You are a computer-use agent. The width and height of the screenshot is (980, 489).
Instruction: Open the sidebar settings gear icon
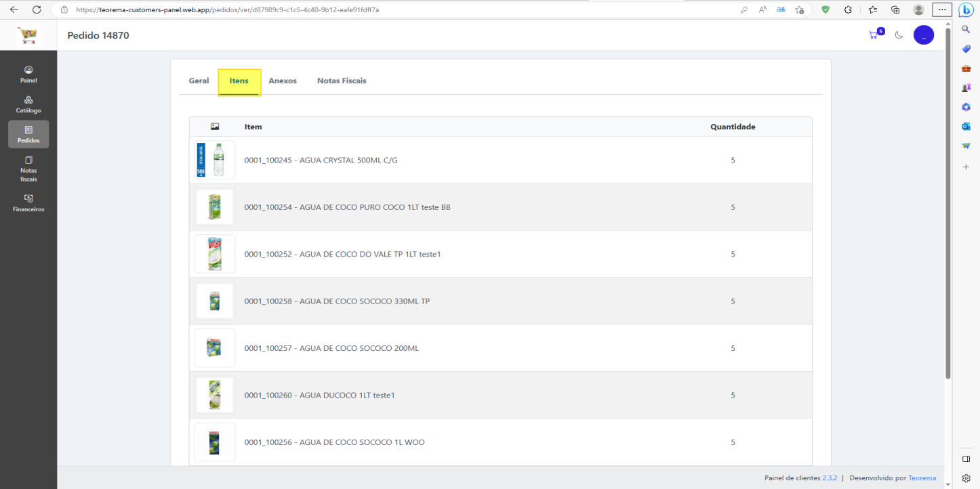tap(966, 478)
